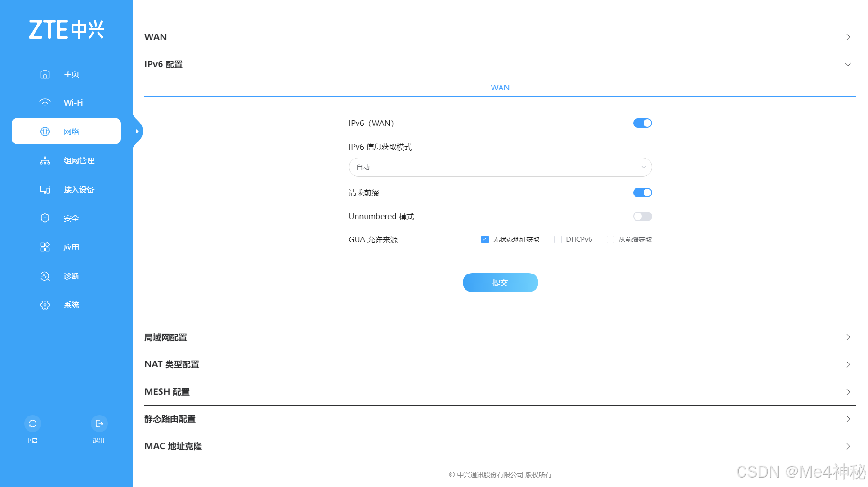This screenshot has width=868, height=487.
Task: Enable the Unnumbered 模式 switch
Action: pyautogui.click(x=642, y=216)
